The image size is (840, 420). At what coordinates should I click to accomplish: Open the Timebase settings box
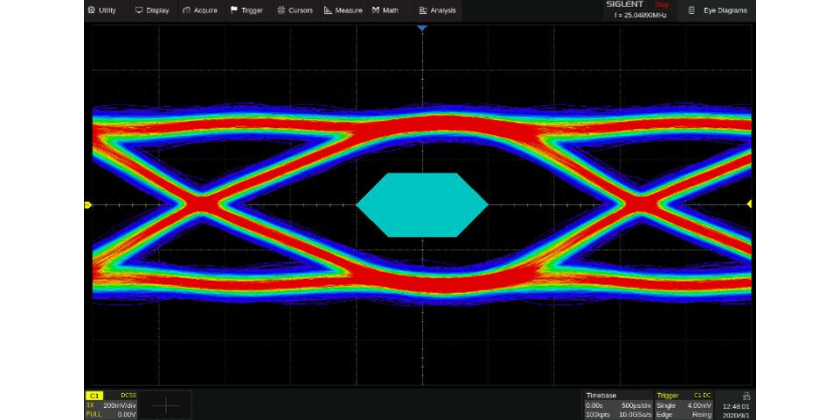coord(617,405)
